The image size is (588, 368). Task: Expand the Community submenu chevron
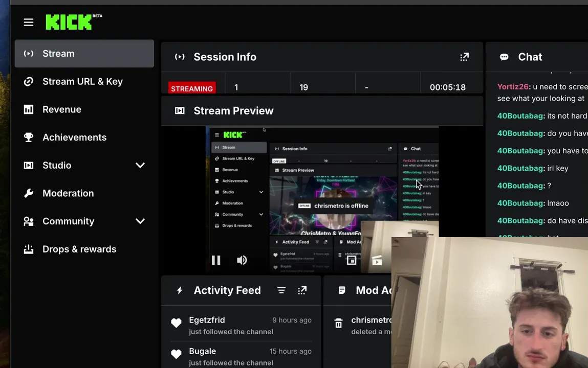click(140, 221)
